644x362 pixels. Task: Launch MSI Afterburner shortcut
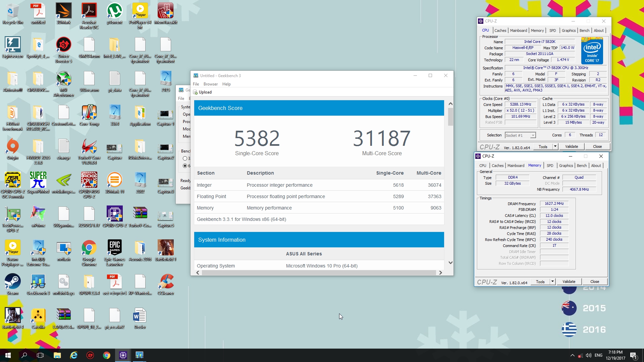pos(63,84)
